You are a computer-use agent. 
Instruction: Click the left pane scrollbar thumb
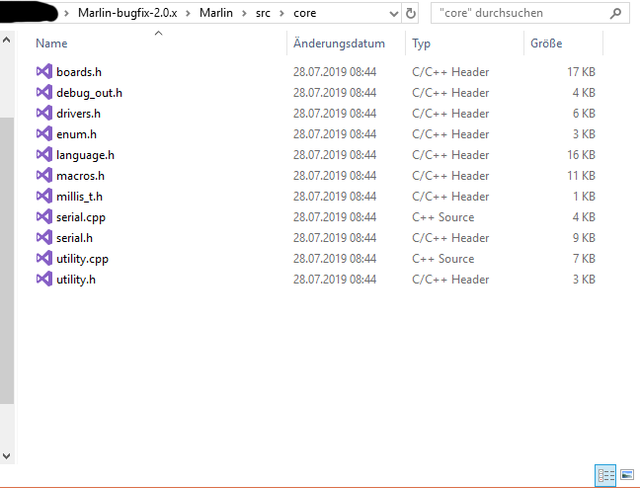(7, 260)
